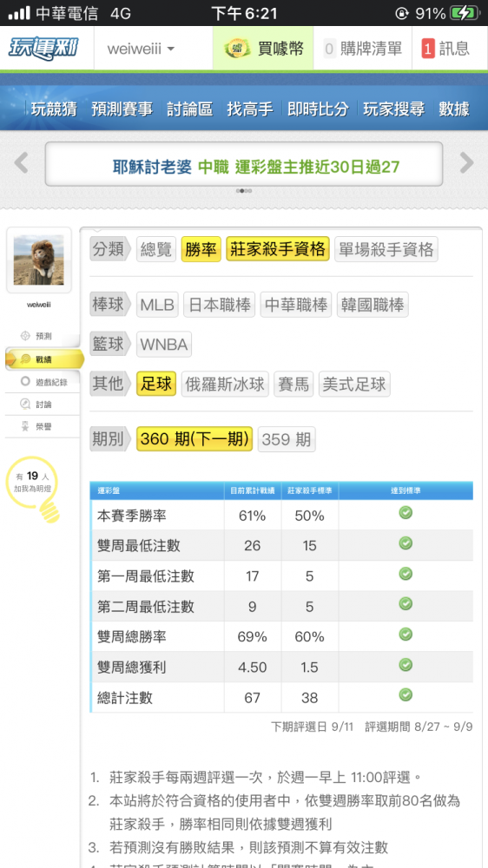This screenshot has width=488, height=868.
Task: Open the weiweiii profile avatar thumbnail
Action: point(39,260)
